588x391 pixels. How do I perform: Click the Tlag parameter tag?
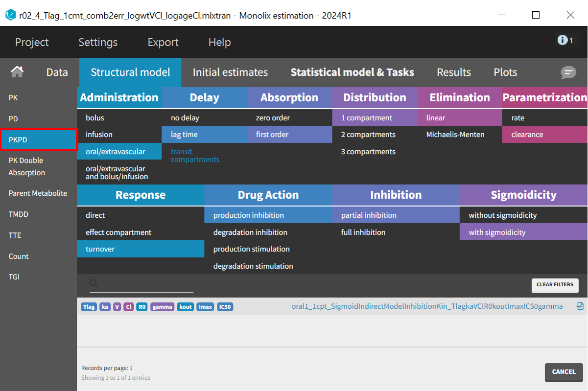coord(89,307)
